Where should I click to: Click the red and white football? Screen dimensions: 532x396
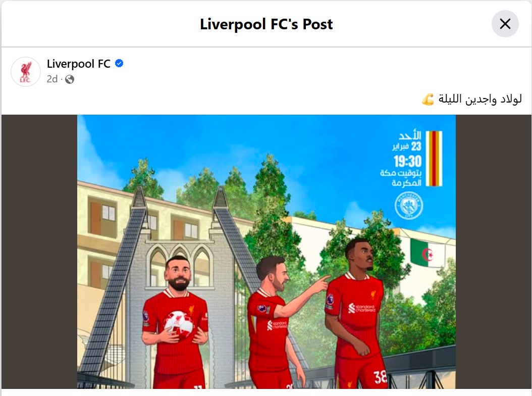coord(179,325)
